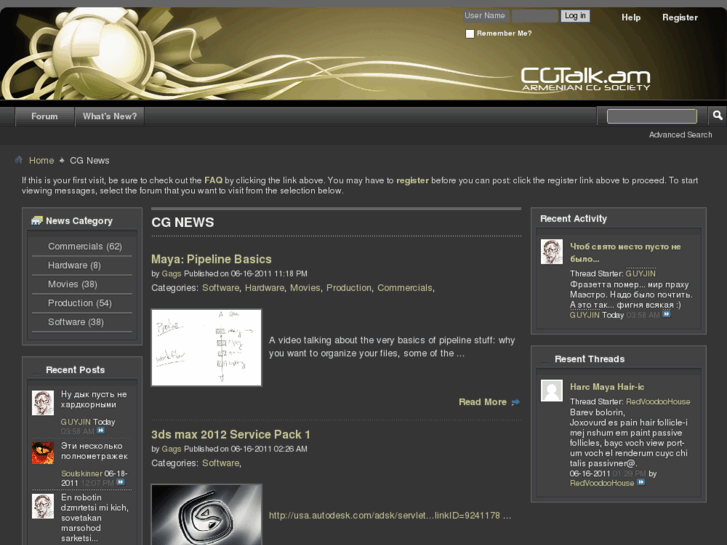Select Commercials (62) category
This screenshot has height=545, width=727.
(x=85, y=246)
